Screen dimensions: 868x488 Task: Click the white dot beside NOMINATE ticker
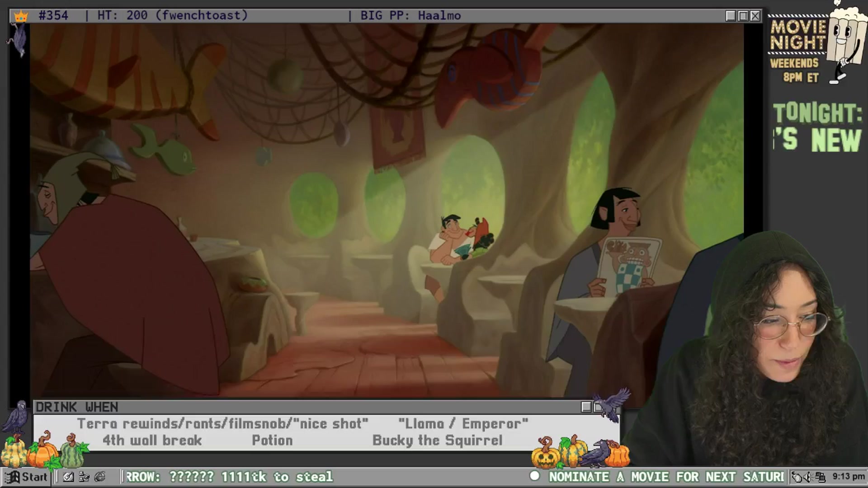pos(535,476)
